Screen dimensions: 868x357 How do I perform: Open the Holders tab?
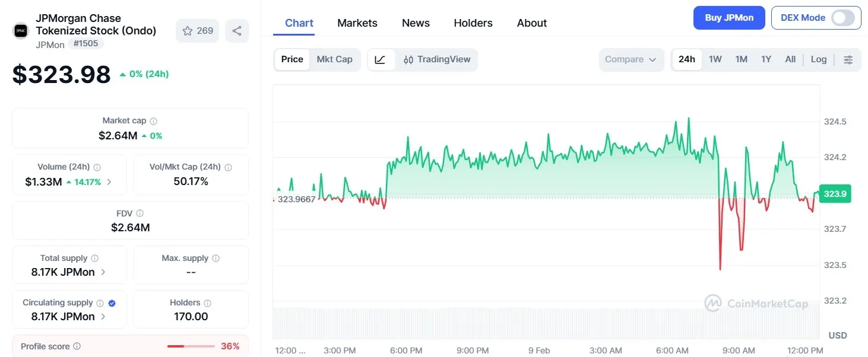pos(473,23)
